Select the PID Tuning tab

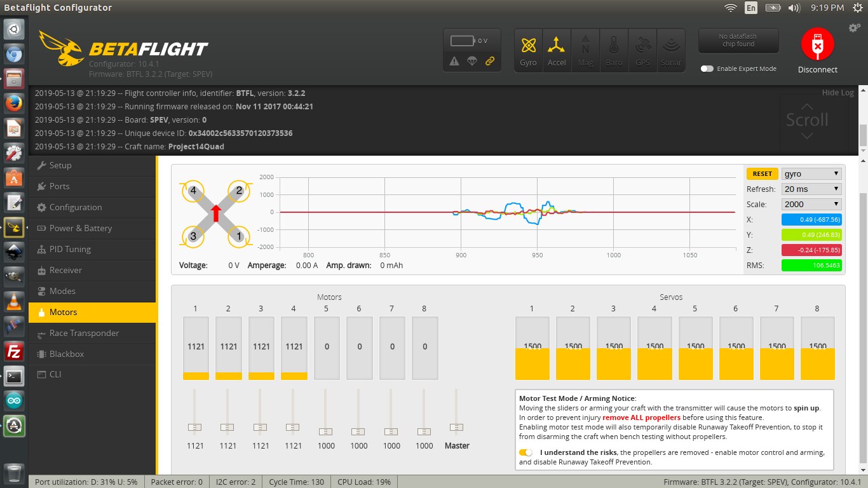93,249
